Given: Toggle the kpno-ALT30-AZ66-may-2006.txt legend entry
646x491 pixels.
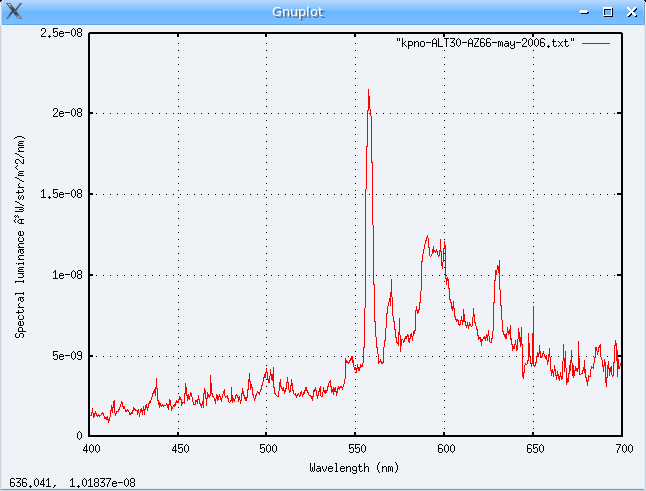Looking at the screenshot, I should coord(485,45).
